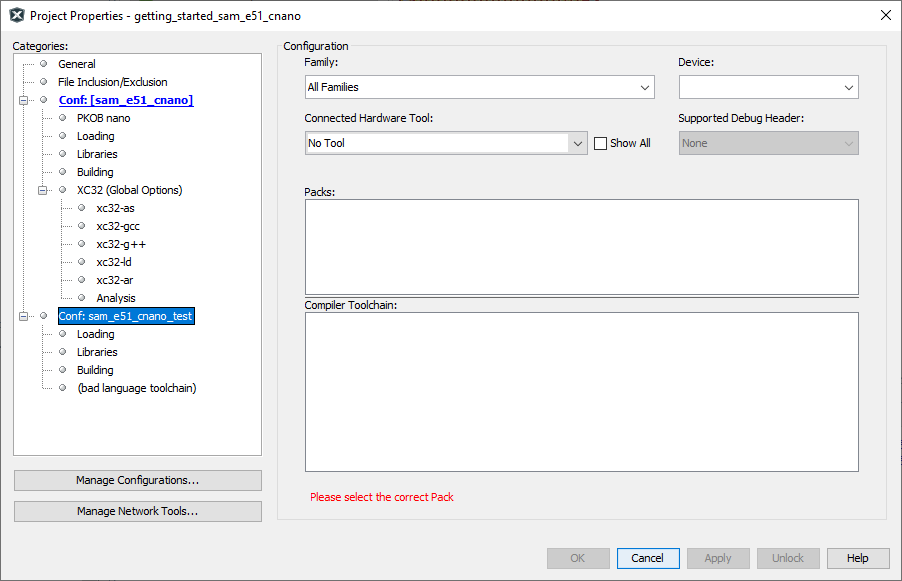Click the MPLAB X icon in title bar

(16, 15)
